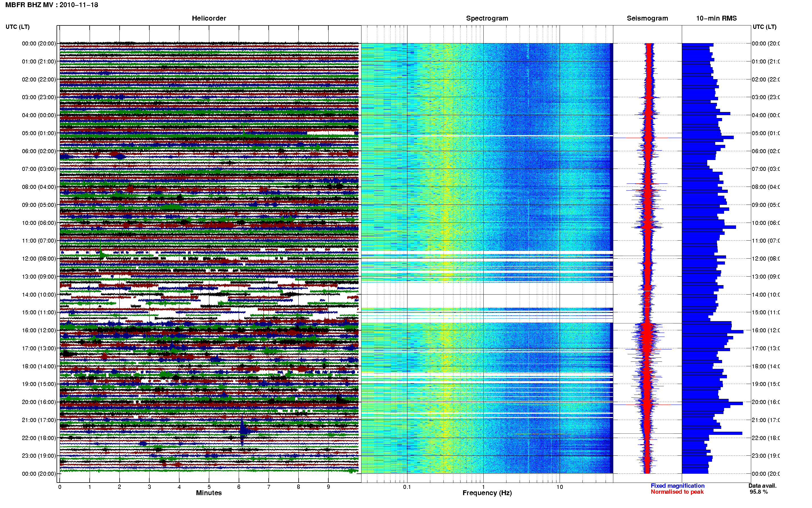
Task: Click the '17:00 (13:00)' left time label
Action: [39, 348]
